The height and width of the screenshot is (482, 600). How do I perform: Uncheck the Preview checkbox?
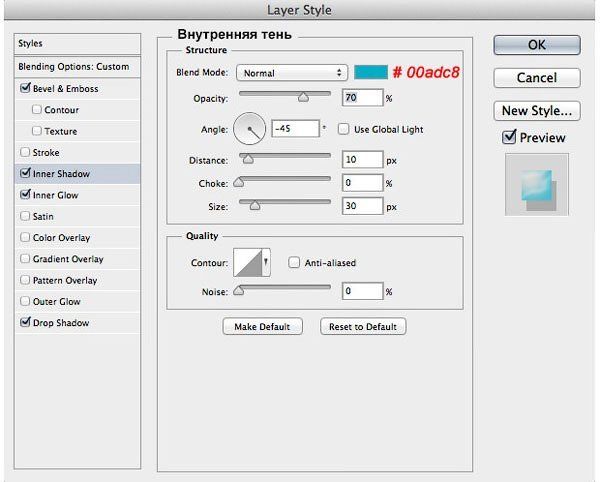point(510,137)
